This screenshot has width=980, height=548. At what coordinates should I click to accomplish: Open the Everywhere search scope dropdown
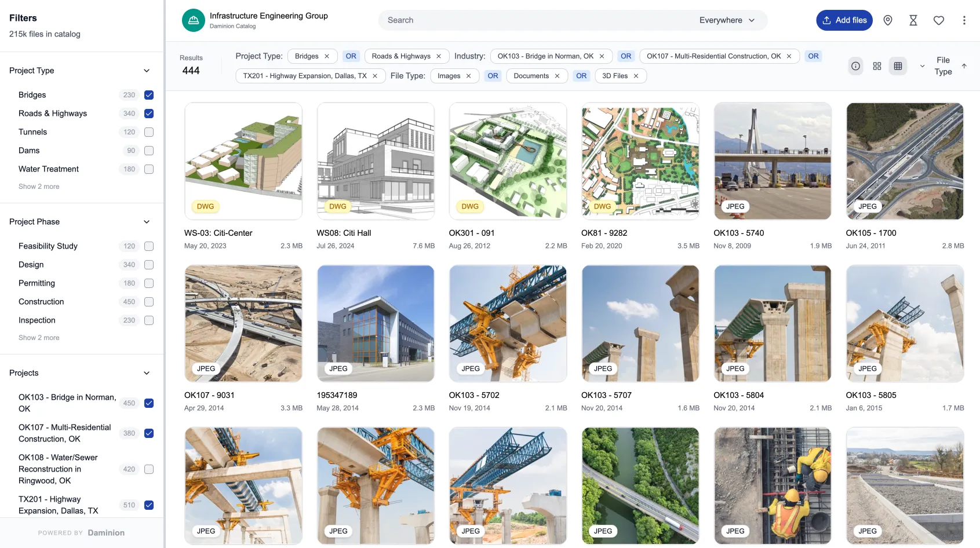click(x=727, y=20)
